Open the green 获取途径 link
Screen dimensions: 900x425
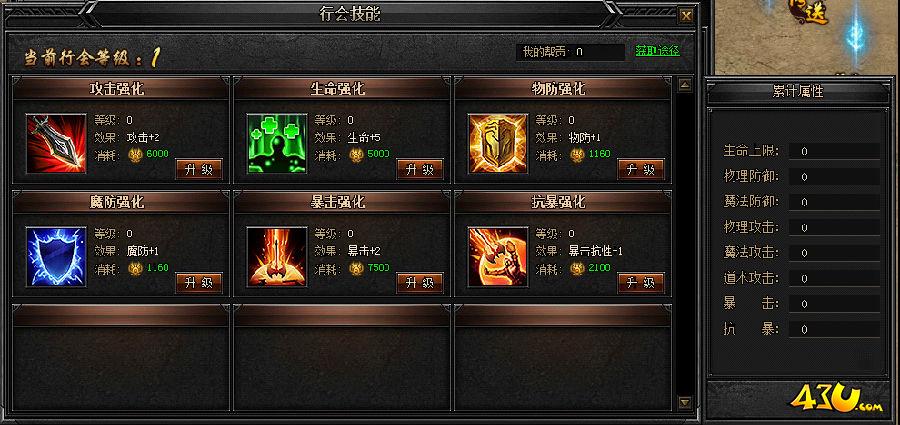coord(658,51)
